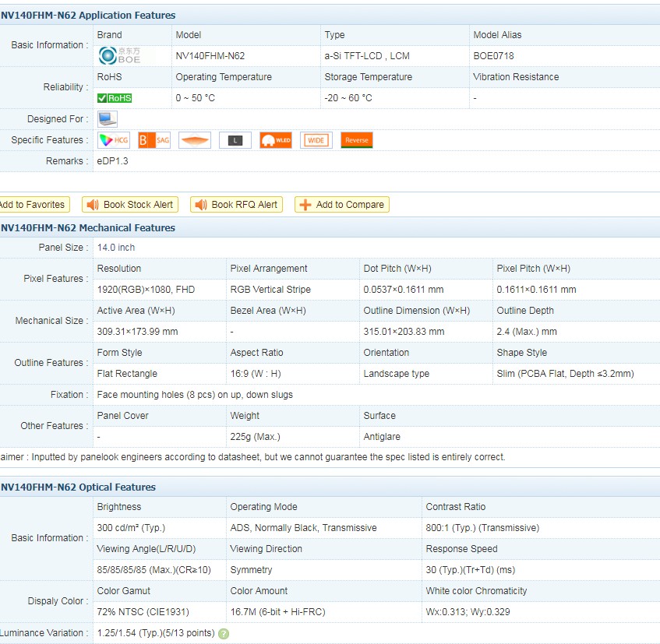
Task: Click the viewing angle 85/85/85/85 value
Action: [x=154, y=570]
